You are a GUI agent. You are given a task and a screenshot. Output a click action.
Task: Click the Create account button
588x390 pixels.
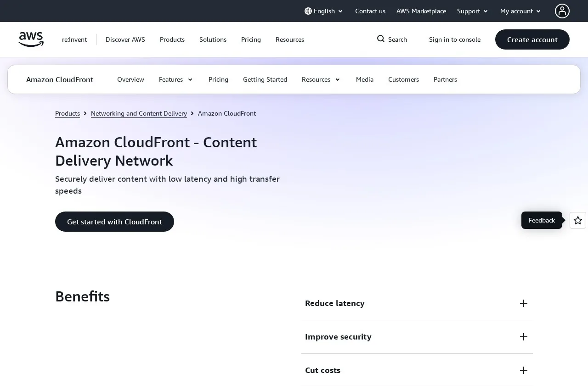pyautogui.click(x=532, y=39)
